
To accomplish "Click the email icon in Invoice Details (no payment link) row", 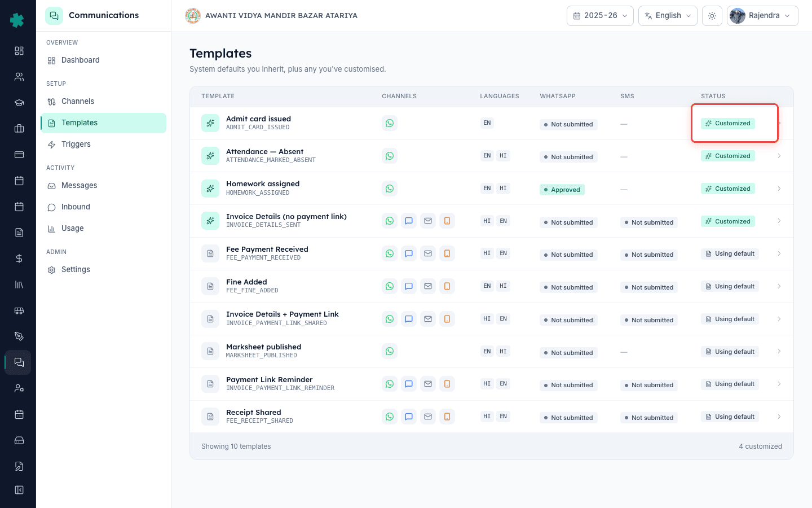I will click(428, 221).
